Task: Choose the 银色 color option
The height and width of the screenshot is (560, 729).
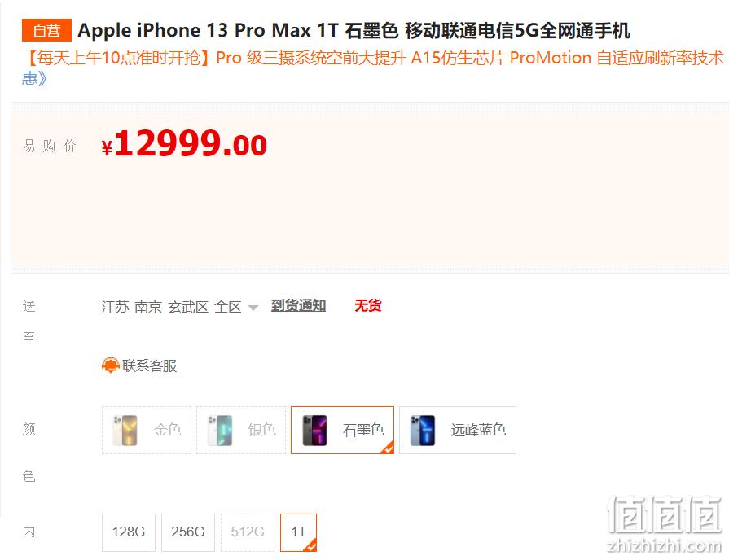Action: (x=241, y=430)
